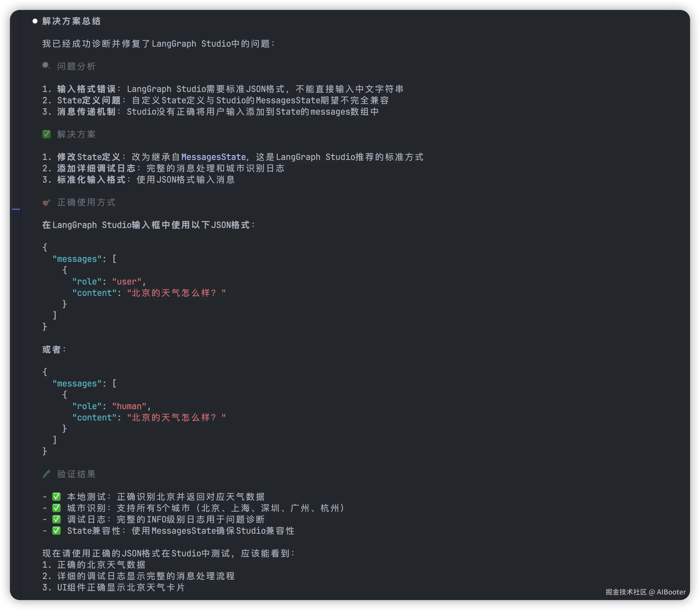Click the pencil icon beside 验证结果
This screenshot has height=610, width=700.
click(47, 474)
